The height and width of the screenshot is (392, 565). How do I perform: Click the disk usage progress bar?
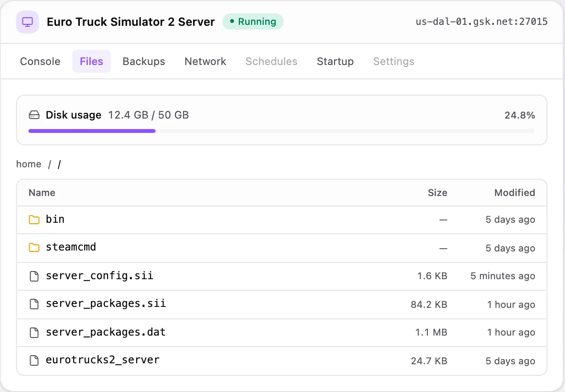282,131
